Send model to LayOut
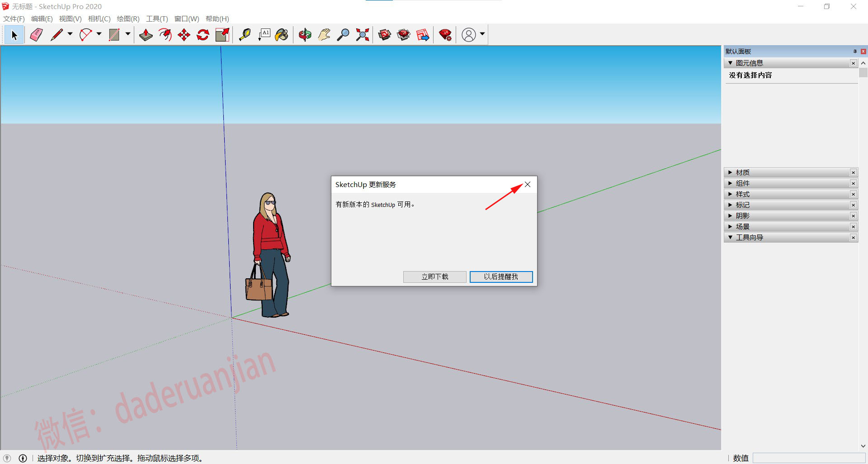Viewport: 868px width, 464px height. (x=423, y=35)
